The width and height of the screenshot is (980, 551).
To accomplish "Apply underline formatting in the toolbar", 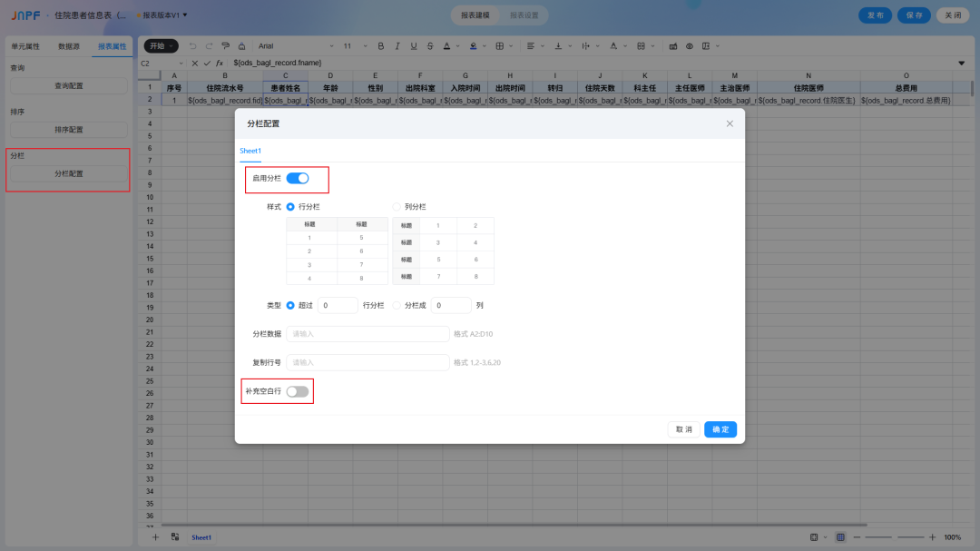I will 414,46.
